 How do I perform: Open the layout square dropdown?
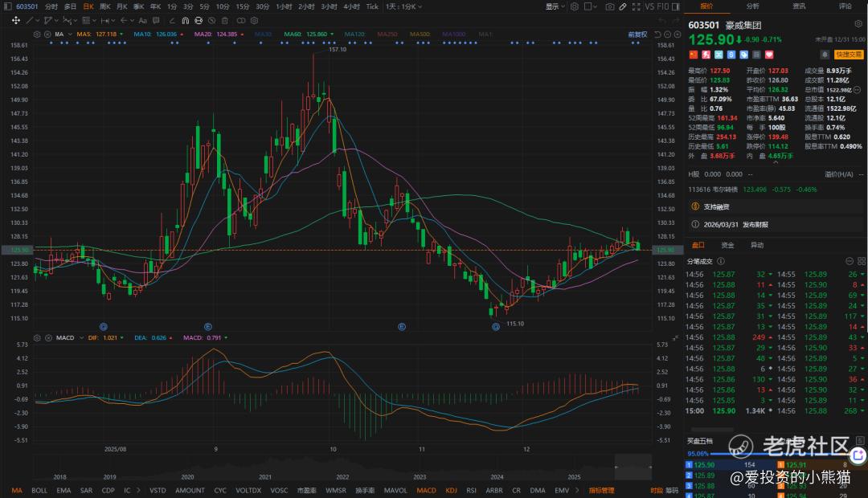[x=591, y=6]
